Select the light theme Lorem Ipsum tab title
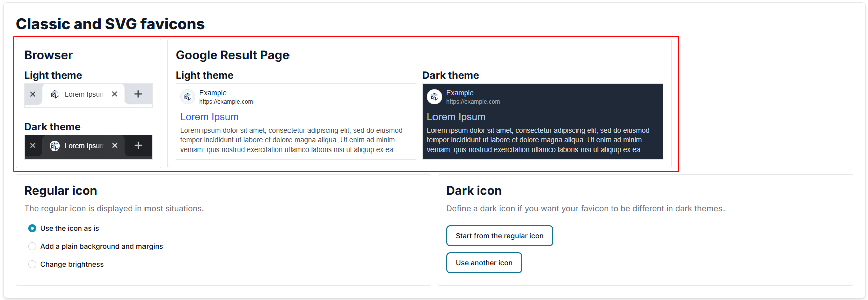Screen dimensions: 868x300 click(84, 94)
